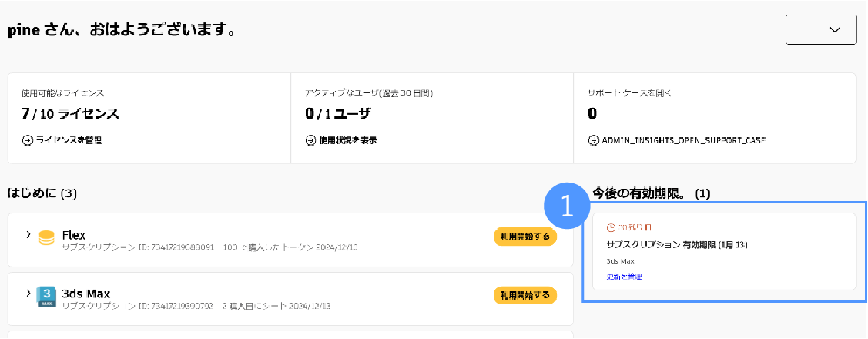
Task: Follow the ADMIN_INSIGHTS_OPEN_SUPPORT_CASE link
Action: [683, 140]
